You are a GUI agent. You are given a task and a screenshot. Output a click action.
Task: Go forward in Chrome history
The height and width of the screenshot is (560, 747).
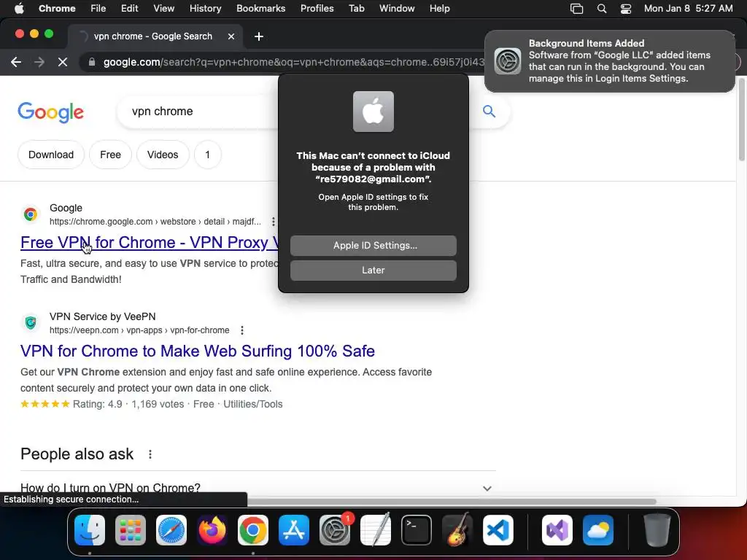39,62
